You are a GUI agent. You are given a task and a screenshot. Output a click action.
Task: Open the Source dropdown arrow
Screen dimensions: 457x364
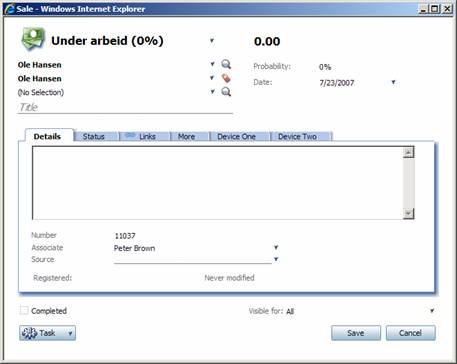276,259
